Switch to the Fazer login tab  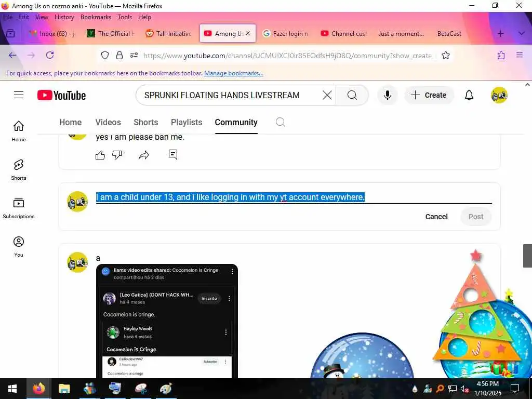pos(285,34)
